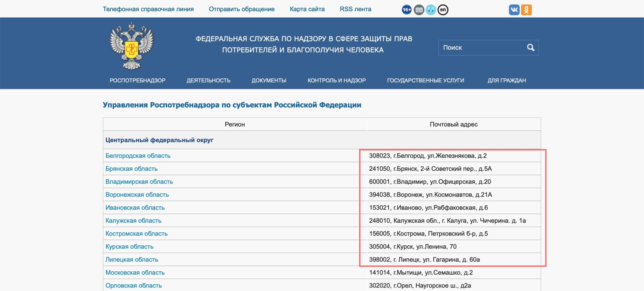
Task: Switch to English version via en icon
Action: tap(443, 10)
